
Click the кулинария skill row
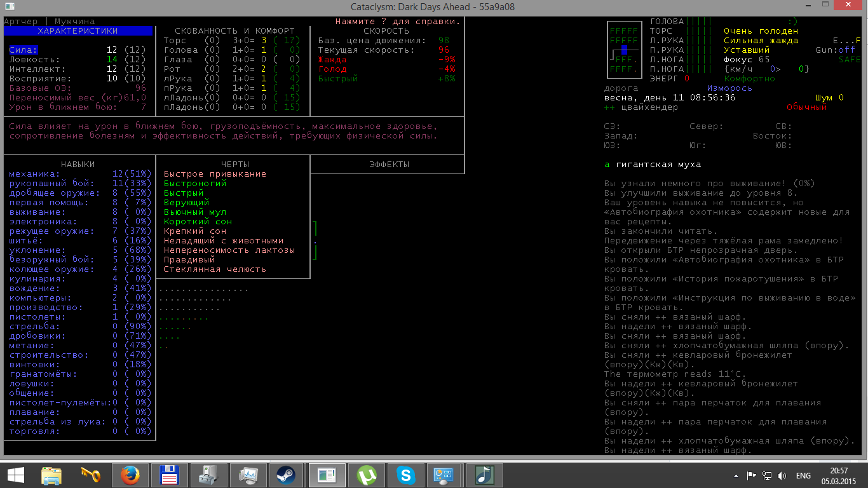80,278
